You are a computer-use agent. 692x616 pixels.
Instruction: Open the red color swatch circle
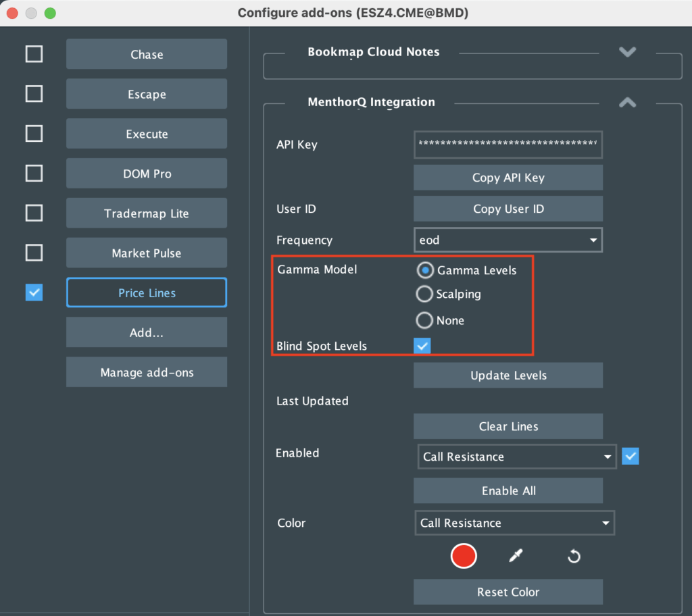tap(464, 556)
